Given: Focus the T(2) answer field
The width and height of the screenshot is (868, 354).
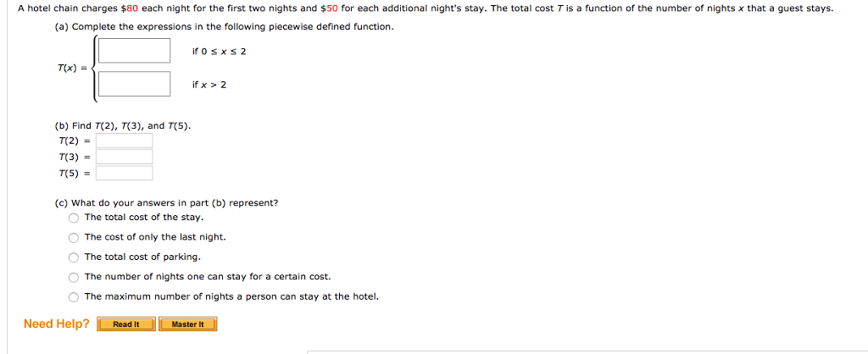Looking at the screenshot, I should (124, 141).
